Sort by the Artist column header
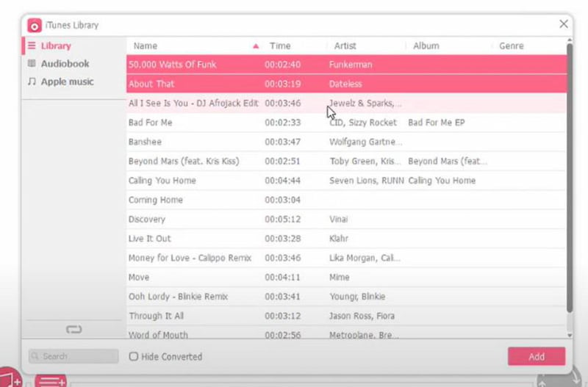 [x=345, y=46]
